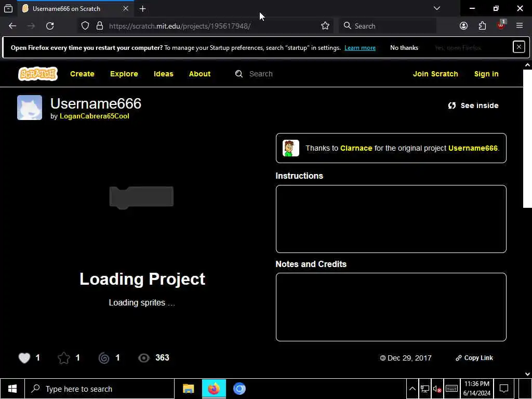Open the See inside project editor
532x399 pixels.
point(473,105)
